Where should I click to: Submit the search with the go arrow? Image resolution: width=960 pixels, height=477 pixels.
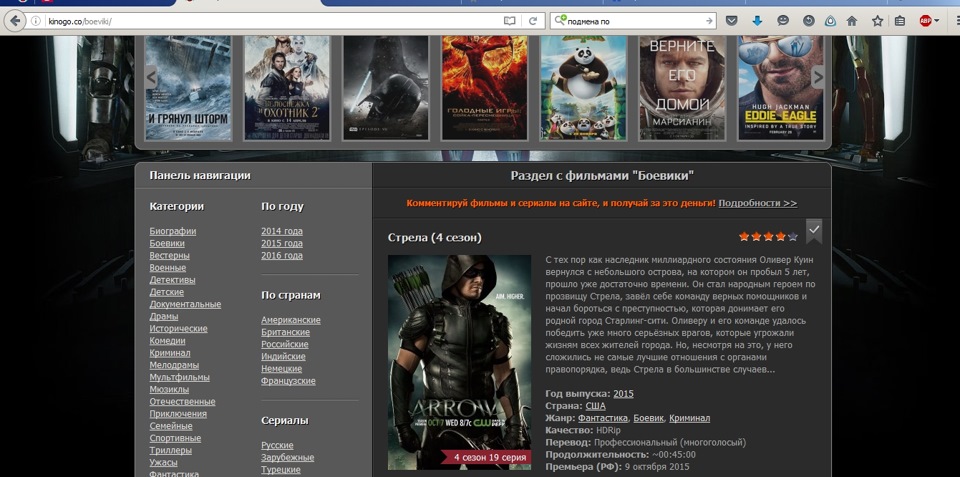(x=709, y=21)
